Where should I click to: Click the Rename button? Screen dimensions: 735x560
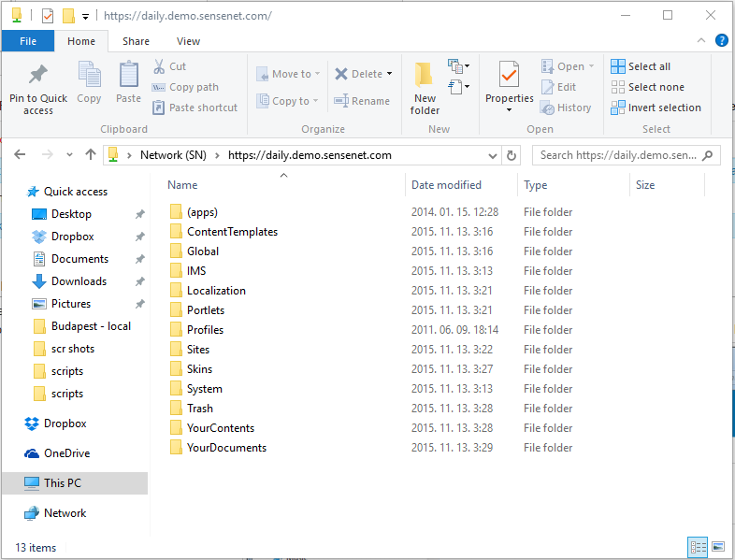click(362, 101)
